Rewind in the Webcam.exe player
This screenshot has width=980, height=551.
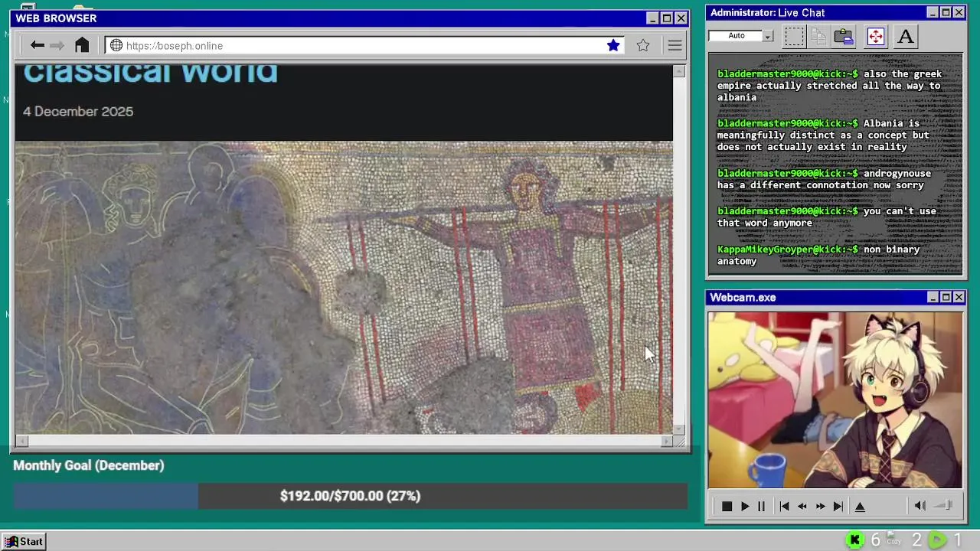(802, 506)
